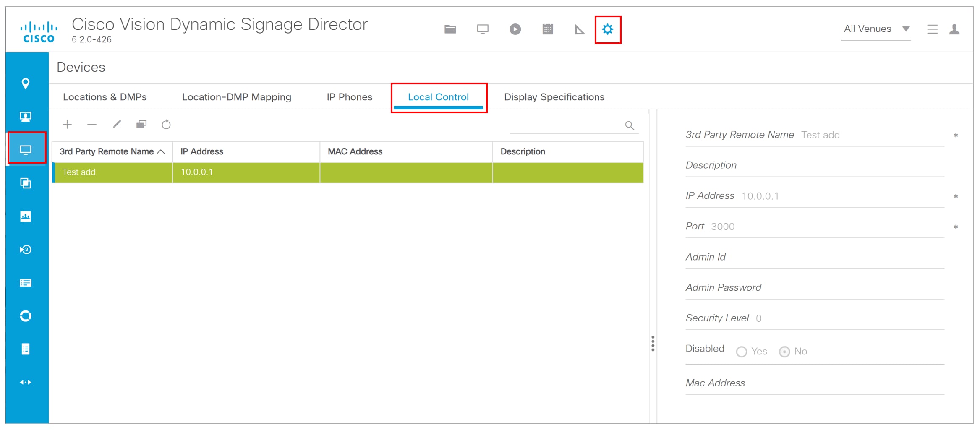Sort by 3rd Party Remote Name column
The height and width of the screenshot is (430, 980).
tap(112, 151)
